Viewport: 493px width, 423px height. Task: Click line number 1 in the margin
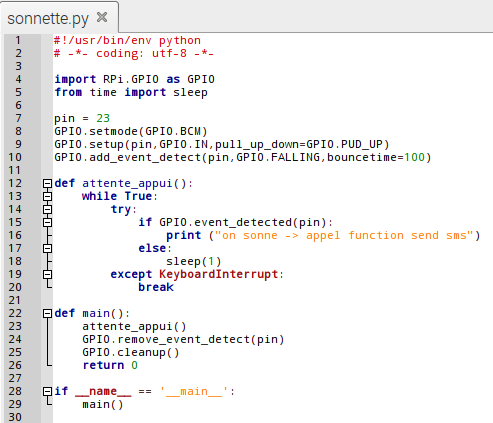pos(18,40)
